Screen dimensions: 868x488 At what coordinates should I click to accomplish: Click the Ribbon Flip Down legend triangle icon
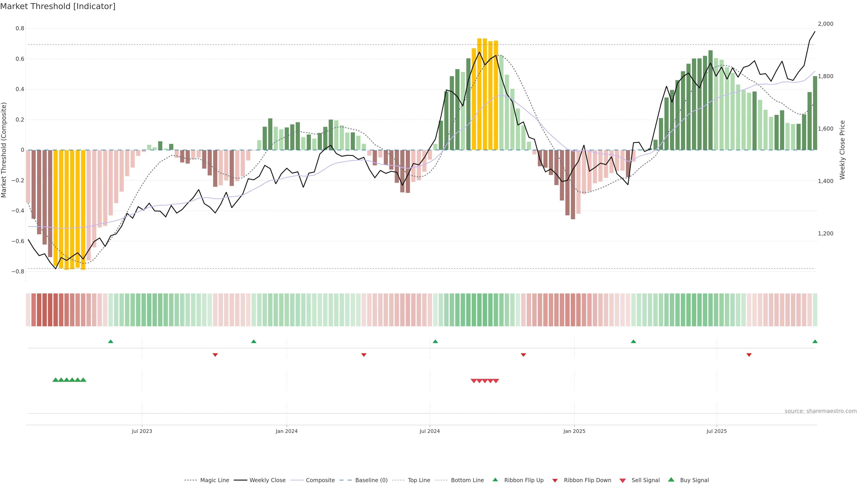(x=555, y=481)
